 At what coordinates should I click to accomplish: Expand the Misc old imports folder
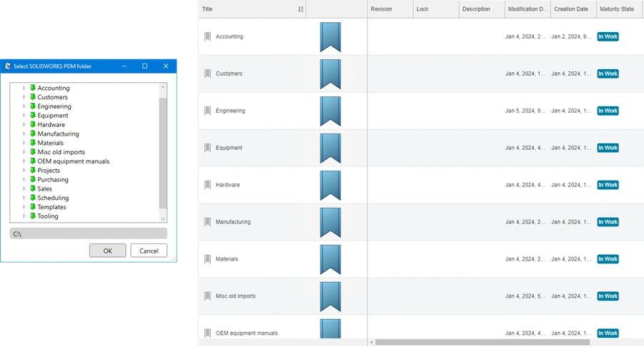click(24, 152)
